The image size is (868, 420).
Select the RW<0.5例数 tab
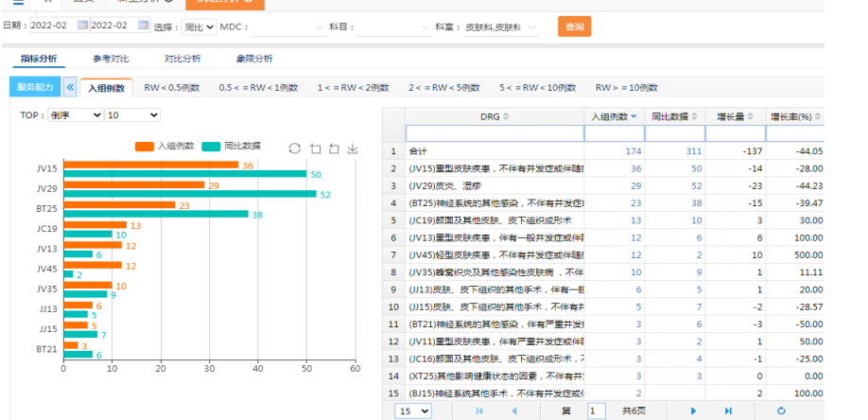171,88
